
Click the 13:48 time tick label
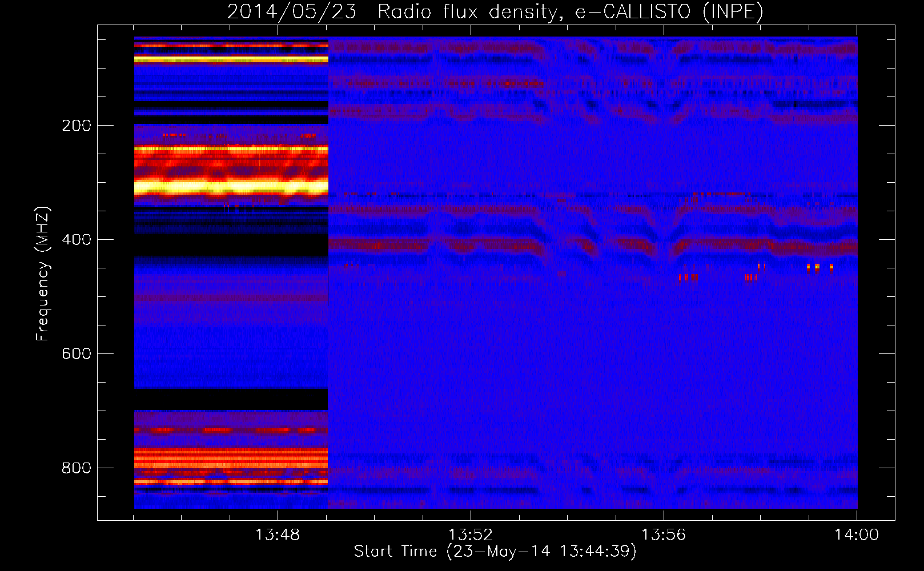tap(278, 535)
